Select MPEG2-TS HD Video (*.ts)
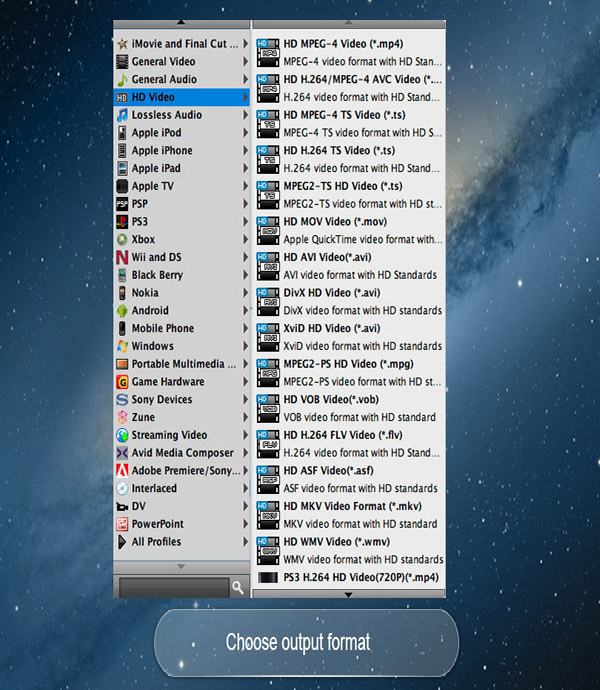Image resolution: width=600 pixels, height=690 pixels. [350, 195]
